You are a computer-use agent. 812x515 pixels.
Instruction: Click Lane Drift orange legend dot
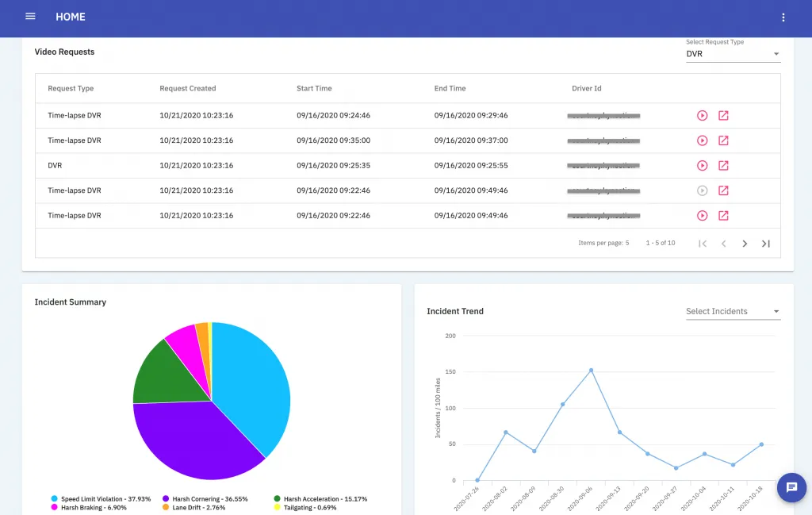(166, 507)
